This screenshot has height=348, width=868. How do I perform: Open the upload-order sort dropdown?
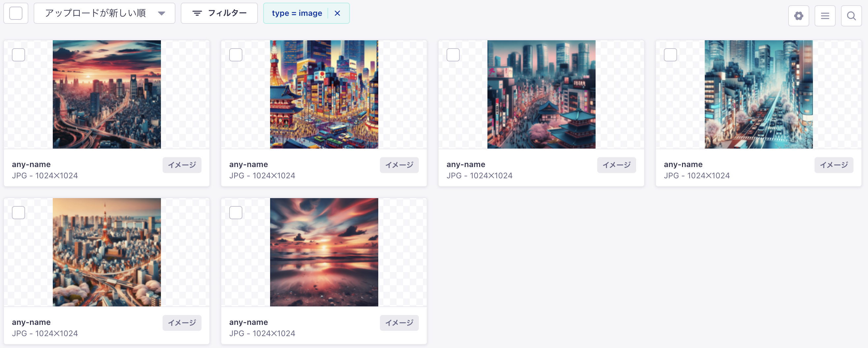pos(105,13)
